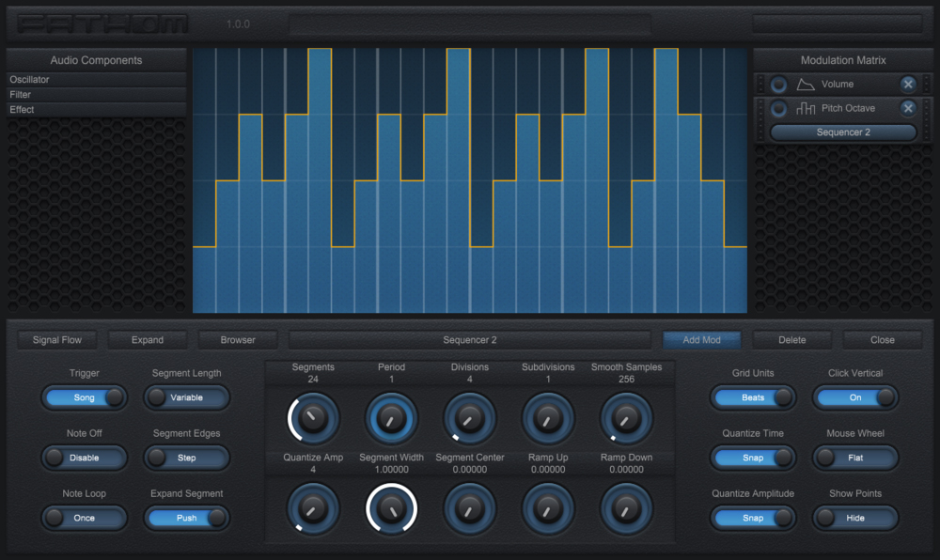Click the Delete button
Screen dimensions: 940x560
pos(791,340)
